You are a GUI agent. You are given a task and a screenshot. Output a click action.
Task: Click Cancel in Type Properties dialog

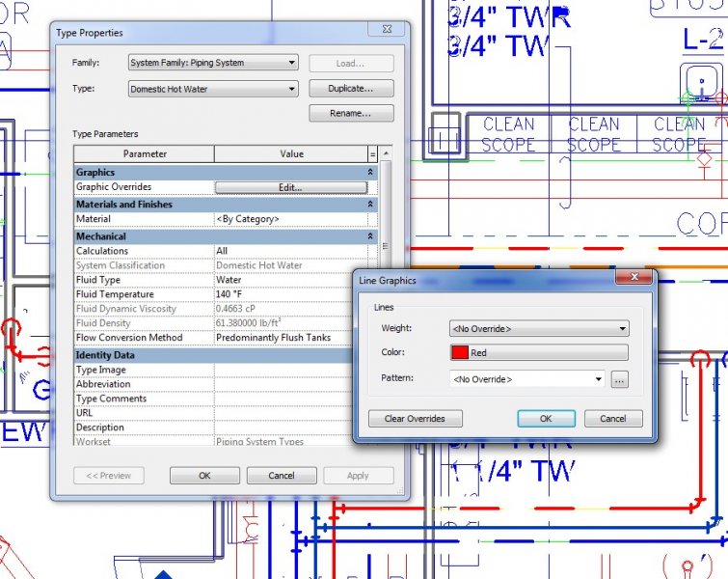[282, 476]
